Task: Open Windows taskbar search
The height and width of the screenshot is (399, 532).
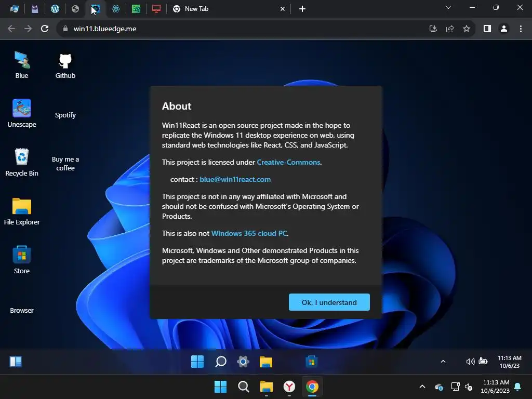Action: point(243,387)
